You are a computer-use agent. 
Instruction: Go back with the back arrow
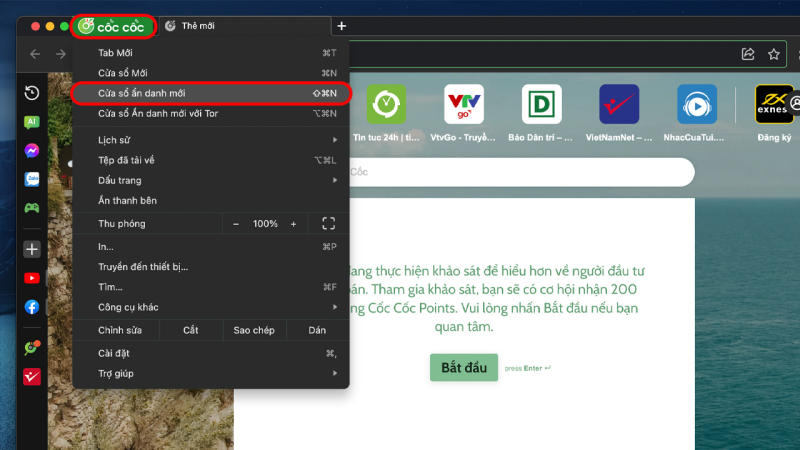tap(35, 54)
